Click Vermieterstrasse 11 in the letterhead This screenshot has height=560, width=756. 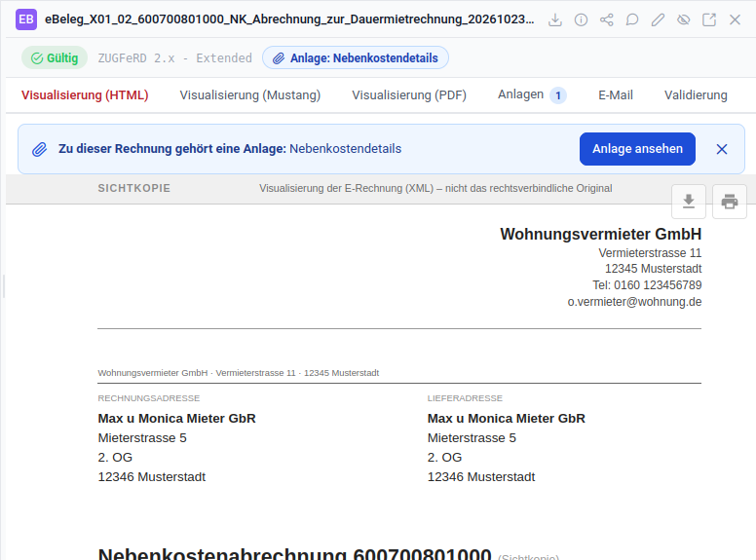point(650,253)
